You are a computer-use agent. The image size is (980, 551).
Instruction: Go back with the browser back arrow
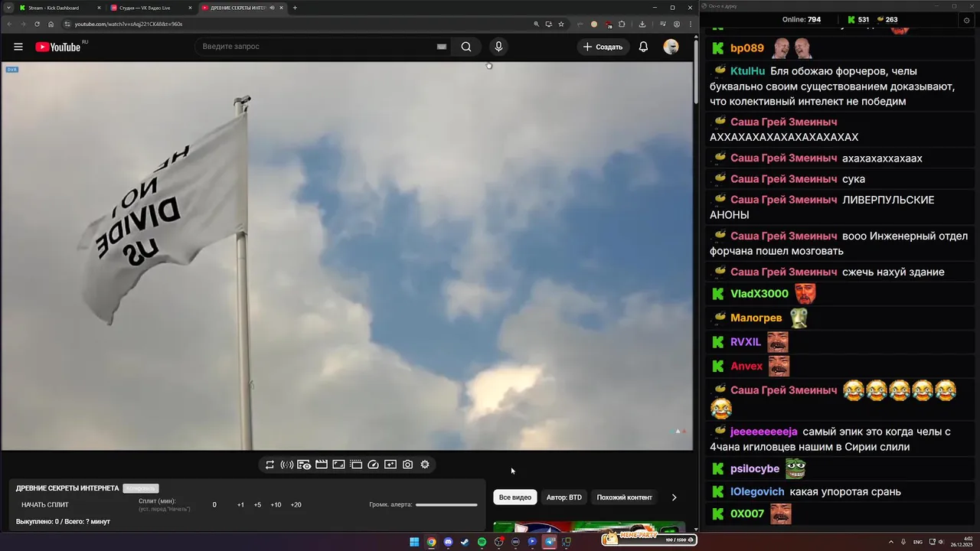[8, 24]
